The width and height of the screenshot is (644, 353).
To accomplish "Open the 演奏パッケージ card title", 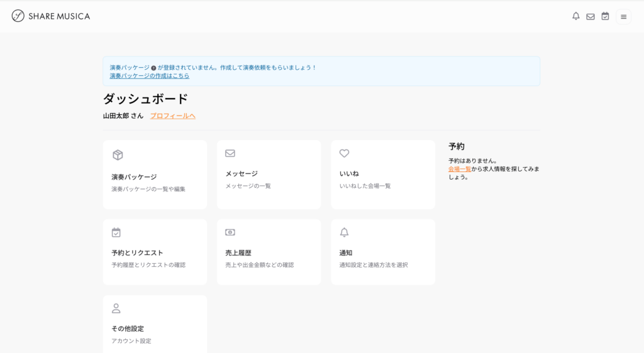I will (134, 177).
